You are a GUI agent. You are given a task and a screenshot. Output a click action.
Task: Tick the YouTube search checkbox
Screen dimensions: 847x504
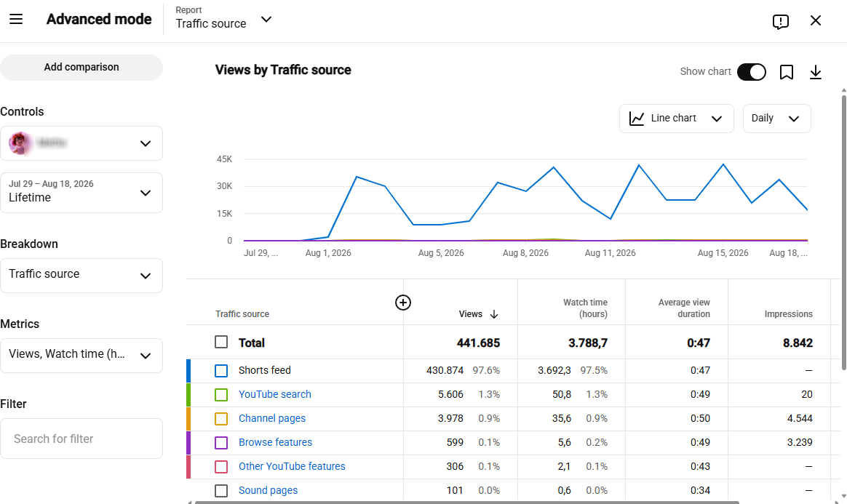(221, 394)
